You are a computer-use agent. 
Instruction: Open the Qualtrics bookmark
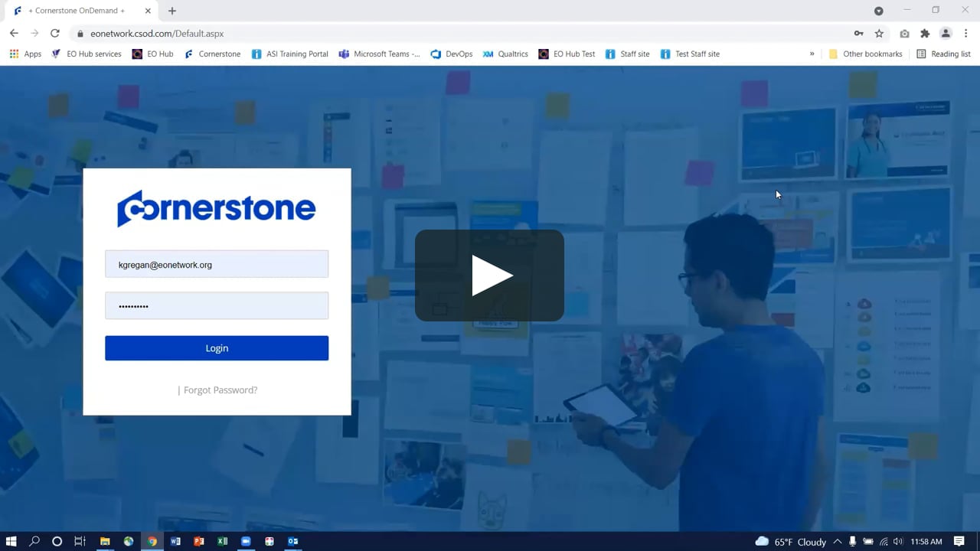coord(505,54)
